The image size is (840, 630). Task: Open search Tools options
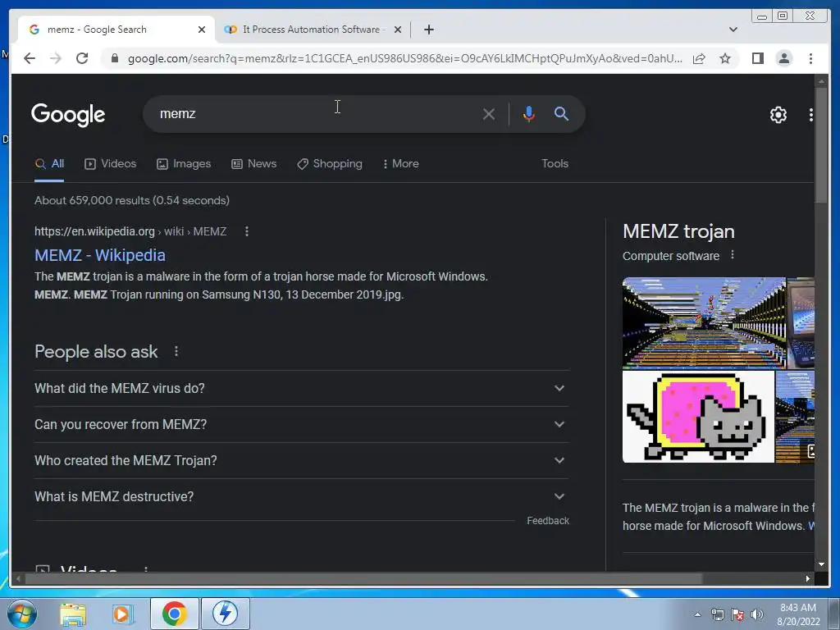coord(555,164)
